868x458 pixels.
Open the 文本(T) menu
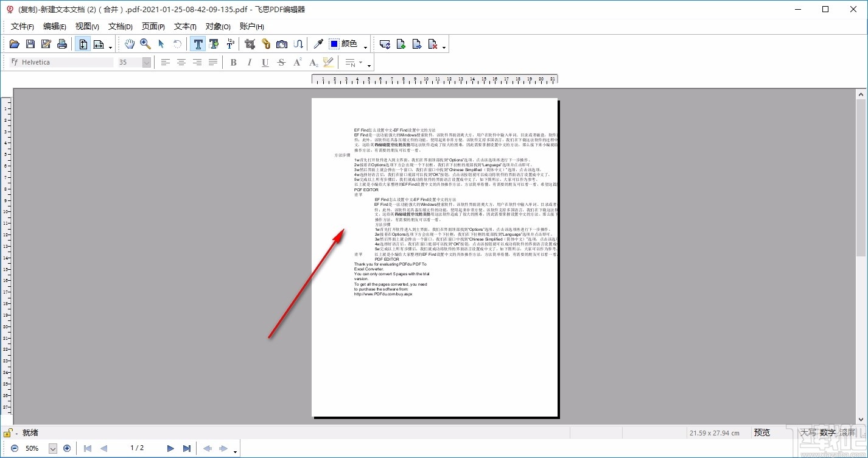point(185,26)
